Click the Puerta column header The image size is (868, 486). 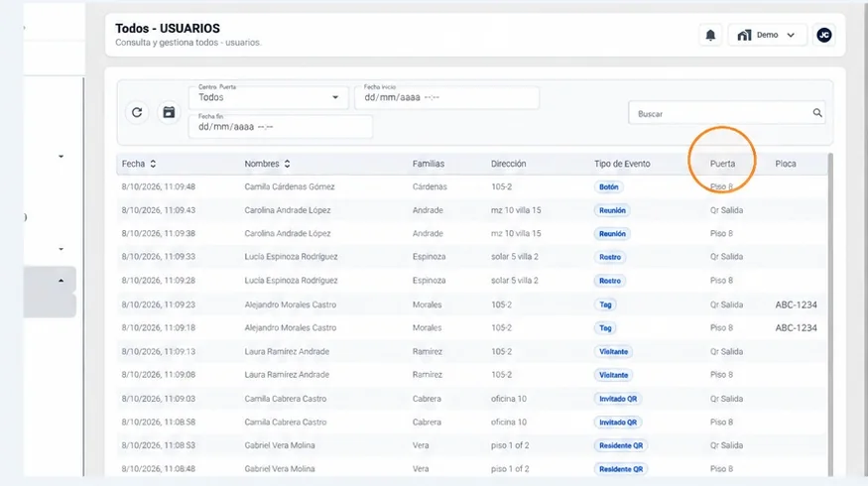pos(722,164)
